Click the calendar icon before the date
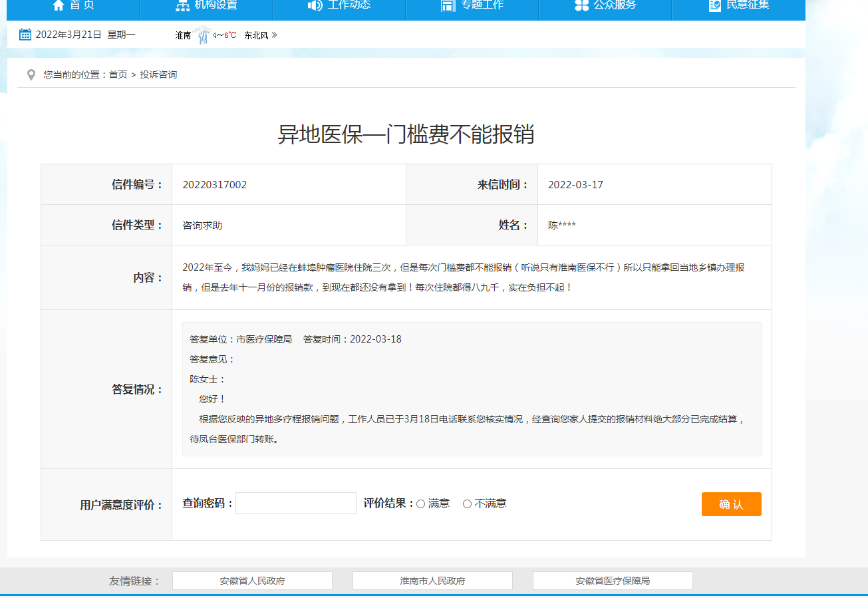 (25, 34)
